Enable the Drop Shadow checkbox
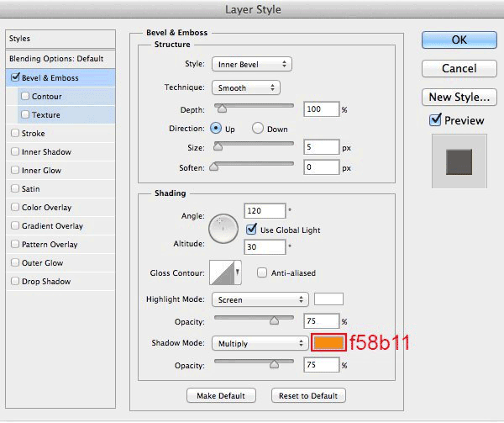The image size is (504, 423). coord(15,281)
